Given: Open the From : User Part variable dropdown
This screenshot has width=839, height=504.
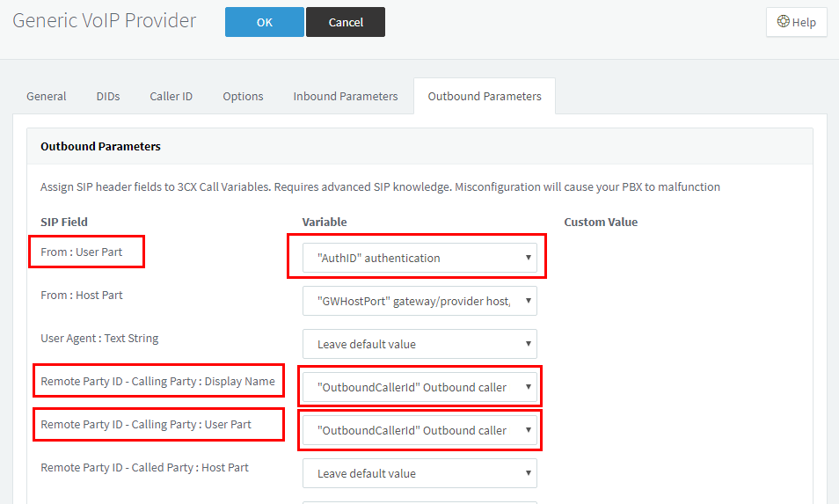Looking at the screenshot, I should click(x=419, y=258).
